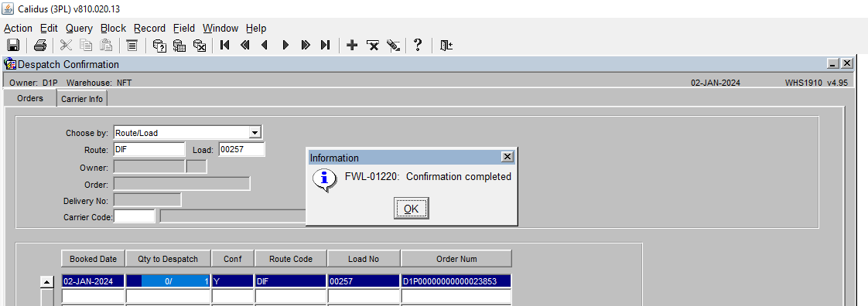Click the Carrier Code input field
Image resolution: width=868 pixels, height=306 pixels.
(135, 216)
